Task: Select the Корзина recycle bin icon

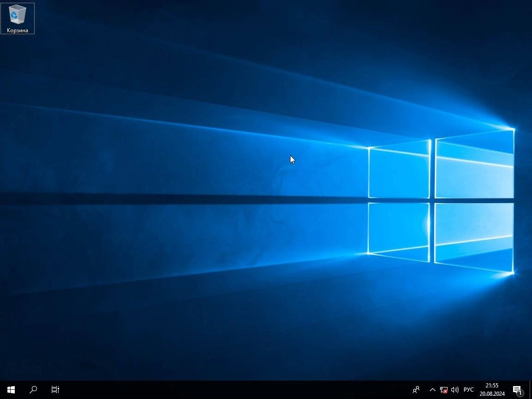Action: click(17, 18)
